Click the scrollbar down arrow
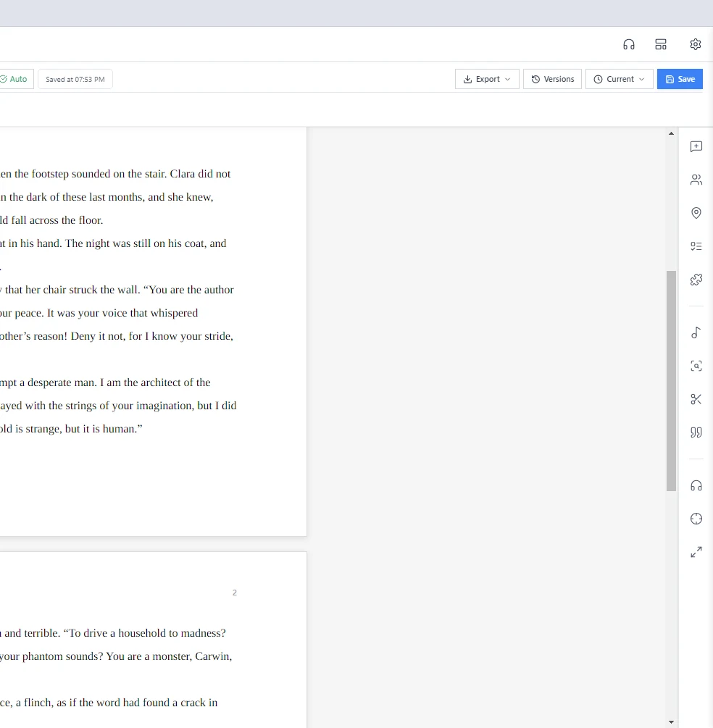Image resolution: width=713 pixels, height=728 pixels. 671,722
